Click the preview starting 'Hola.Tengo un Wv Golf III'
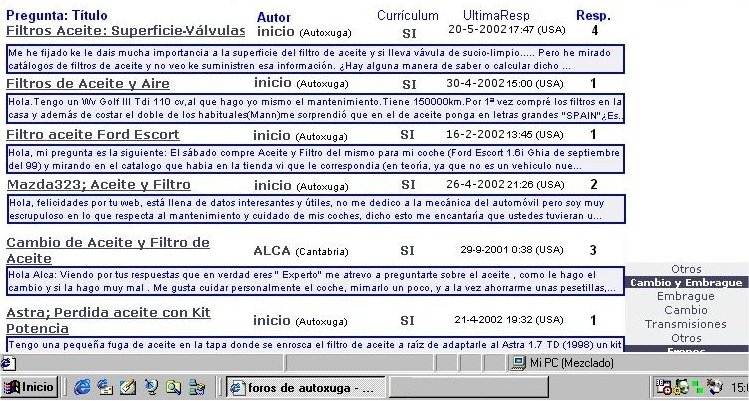Viewport: 749px width, 401px height. click(316, 108)
